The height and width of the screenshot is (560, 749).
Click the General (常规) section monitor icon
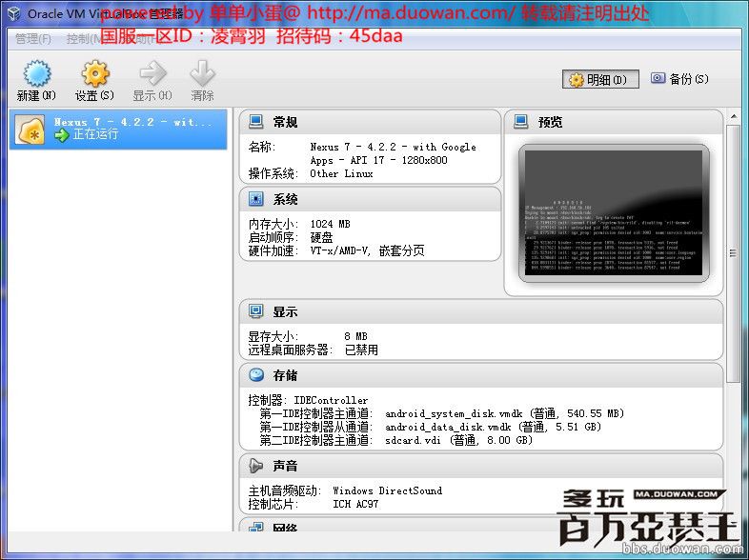point(256,122)
